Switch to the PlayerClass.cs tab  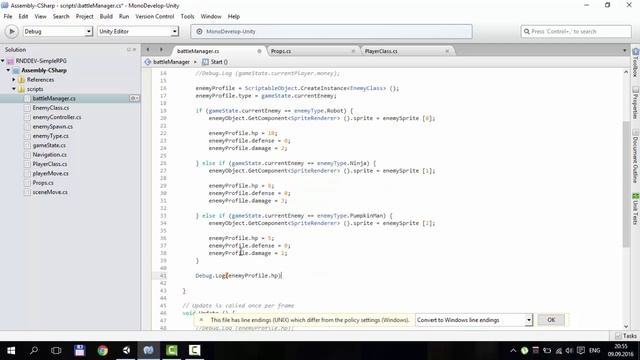(381, 51)
